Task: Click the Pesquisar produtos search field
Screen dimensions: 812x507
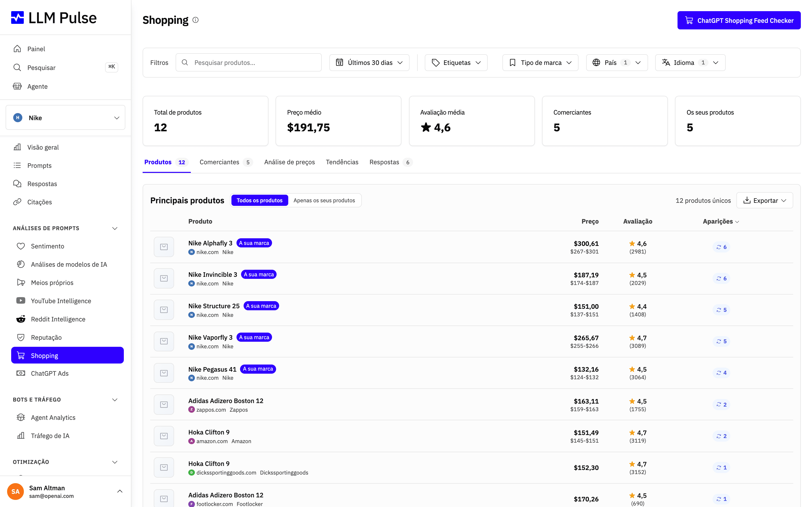Action: pyautogui.click(x=248, y=62)
